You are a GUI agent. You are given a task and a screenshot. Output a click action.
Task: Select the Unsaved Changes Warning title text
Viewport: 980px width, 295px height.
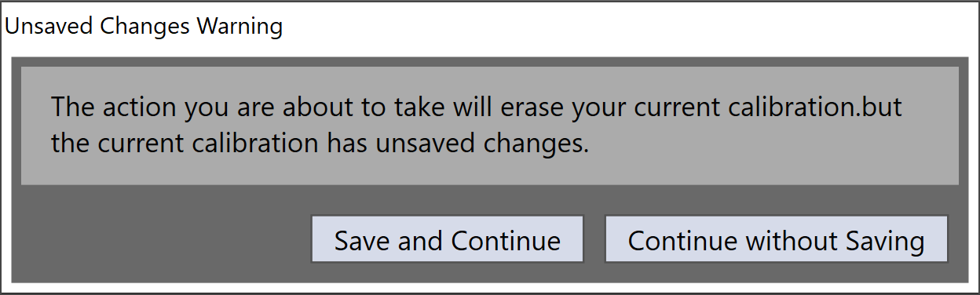(x=144, y=26)
